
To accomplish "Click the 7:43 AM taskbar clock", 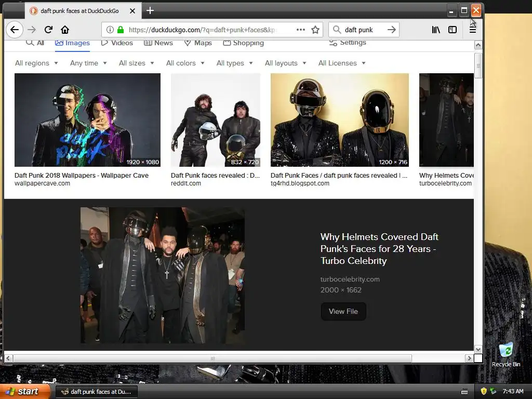I will pos(513,391).
